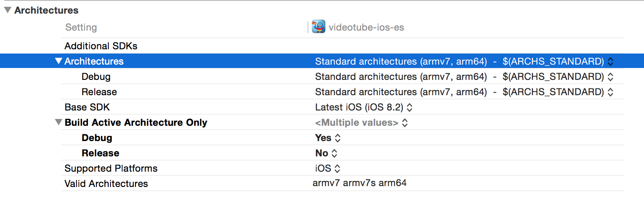Click the videotube-ios-es app icon
This screenshot has height=198, width=644.
(x=318, y=27)
